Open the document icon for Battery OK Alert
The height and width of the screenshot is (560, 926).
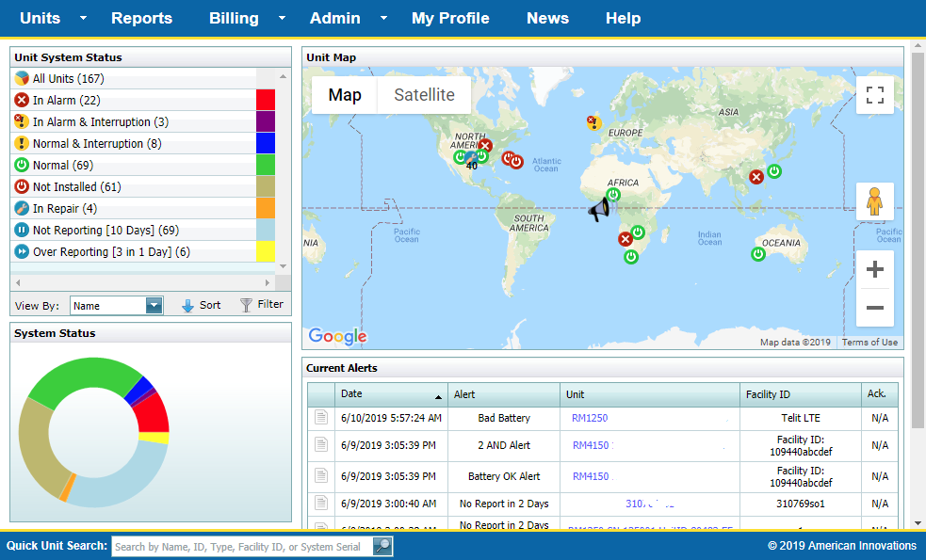(x=320, y=475)
